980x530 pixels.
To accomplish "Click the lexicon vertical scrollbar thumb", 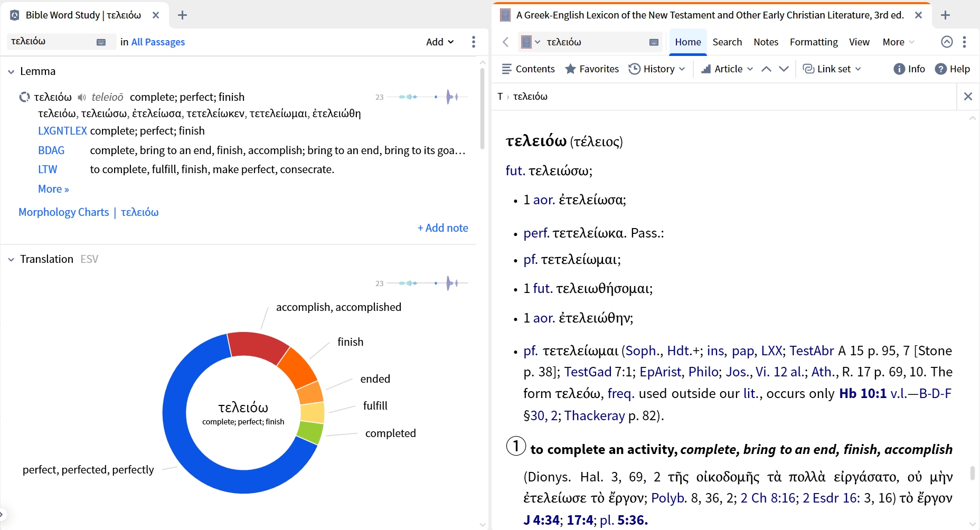I will (972, 472).
